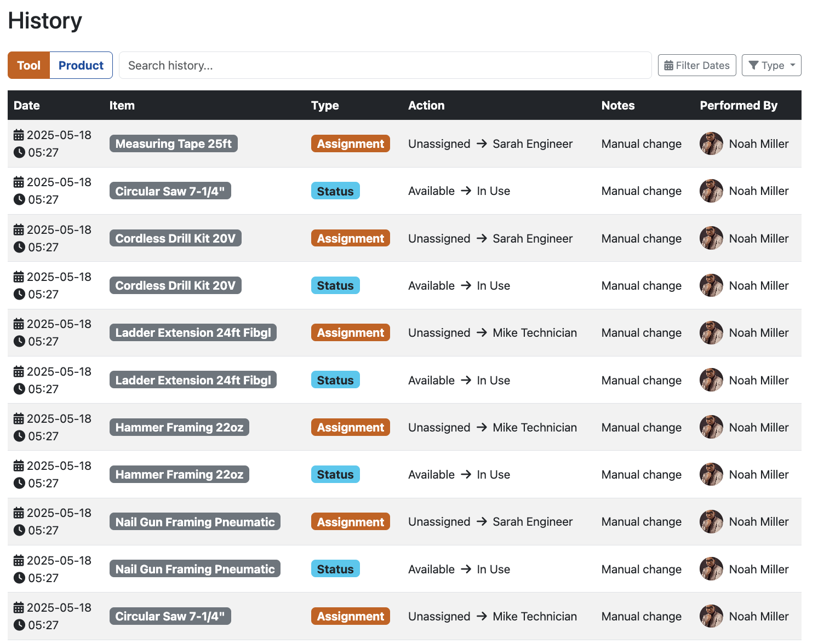The height and width of the screenshot is (644, 824).
Task: Open the Type filter dropdown
Action: pos(771,65)
